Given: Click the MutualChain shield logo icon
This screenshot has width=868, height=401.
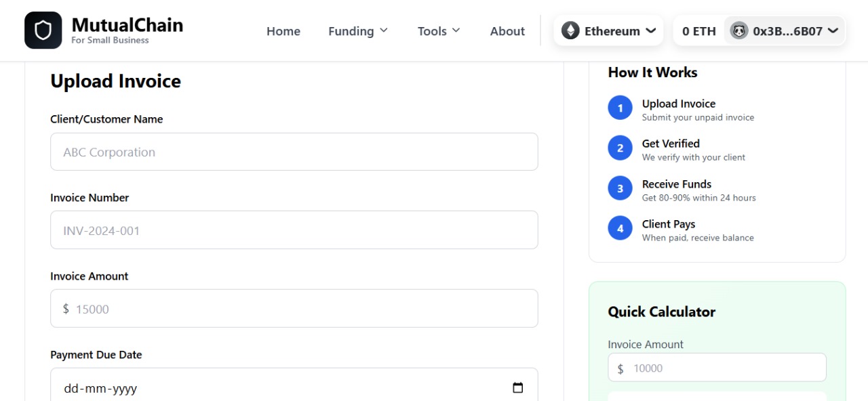Looking at the screenshot, I should tap(43, 30).
